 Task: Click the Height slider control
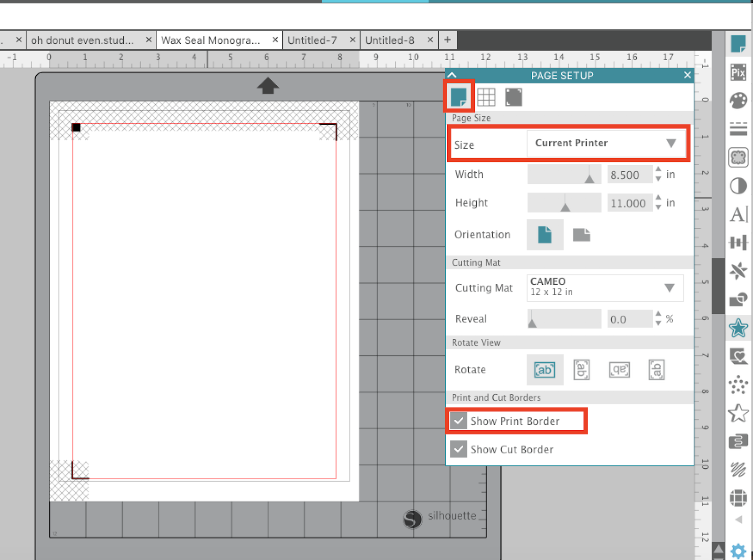pyautogui.click(x=564, y=203)
